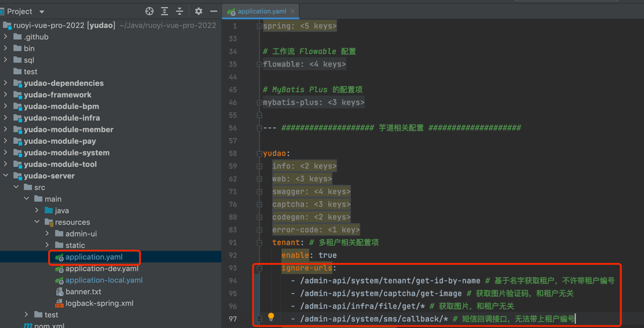
Task: Expand the yudao-module-bpm folder
Action: [6, 106]
